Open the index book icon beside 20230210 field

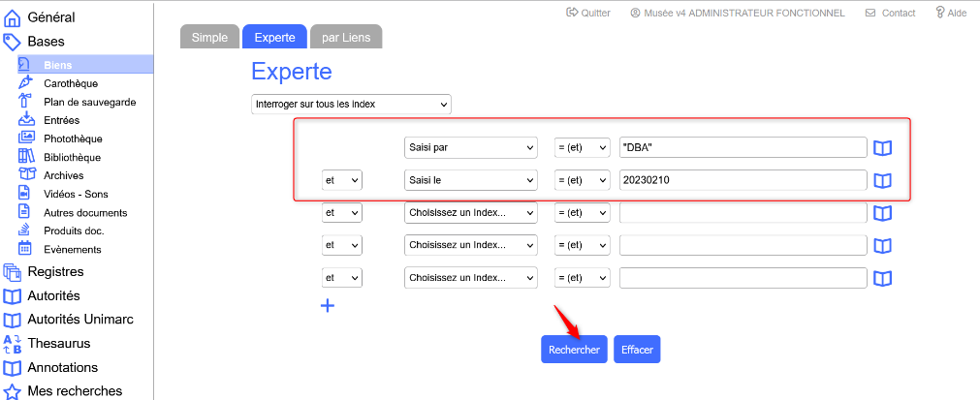click(882, 181)
